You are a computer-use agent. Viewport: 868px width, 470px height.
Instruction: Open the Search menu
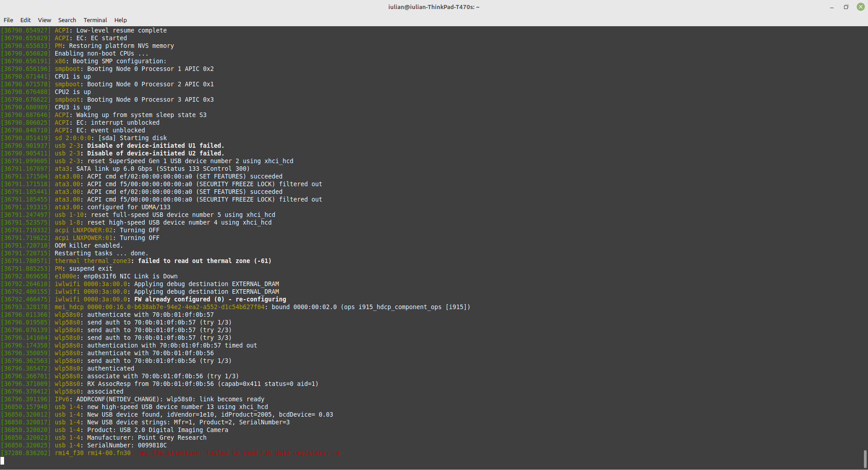(x=67, y=20)
